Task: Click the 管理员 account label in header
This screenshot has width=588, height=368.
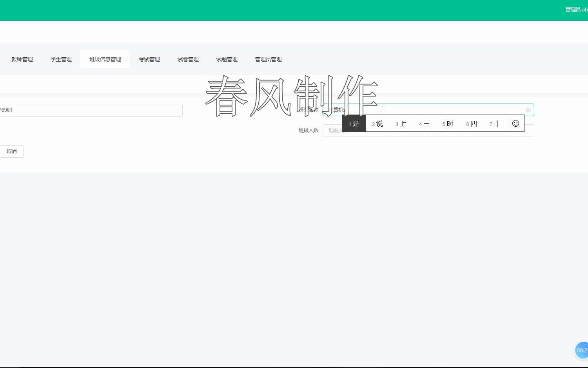Action: (576, 9)
